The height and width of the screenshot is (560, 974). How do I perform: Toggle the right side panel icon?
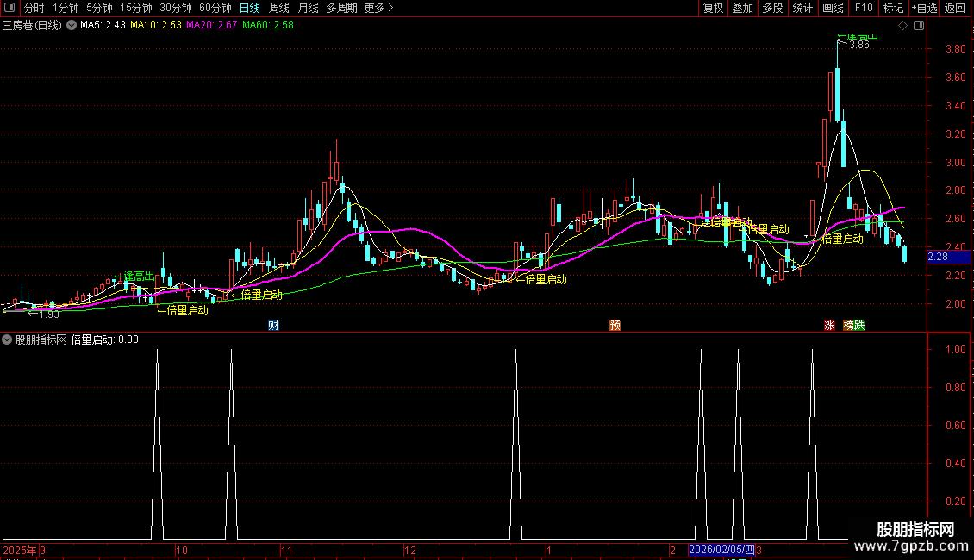pos(919,26)
